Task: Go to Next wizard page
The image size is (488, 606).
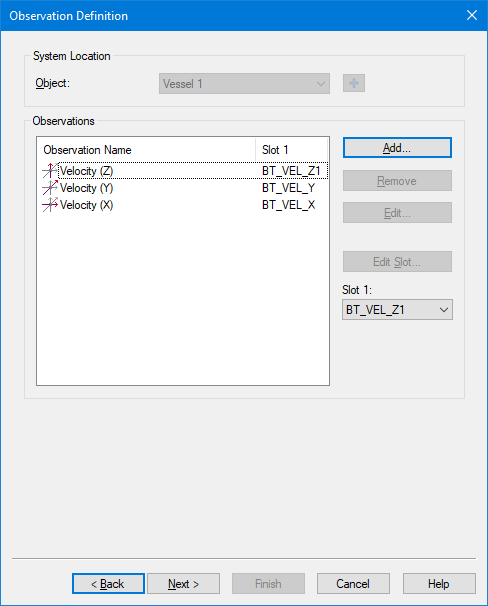Action: point(184,584)
